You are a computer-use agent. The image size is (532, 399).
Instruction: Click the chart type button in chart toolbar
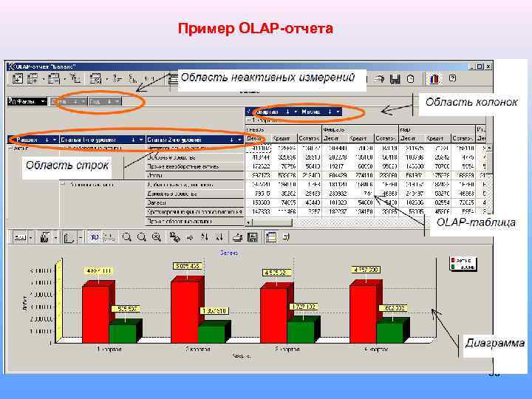pos(20,237)
